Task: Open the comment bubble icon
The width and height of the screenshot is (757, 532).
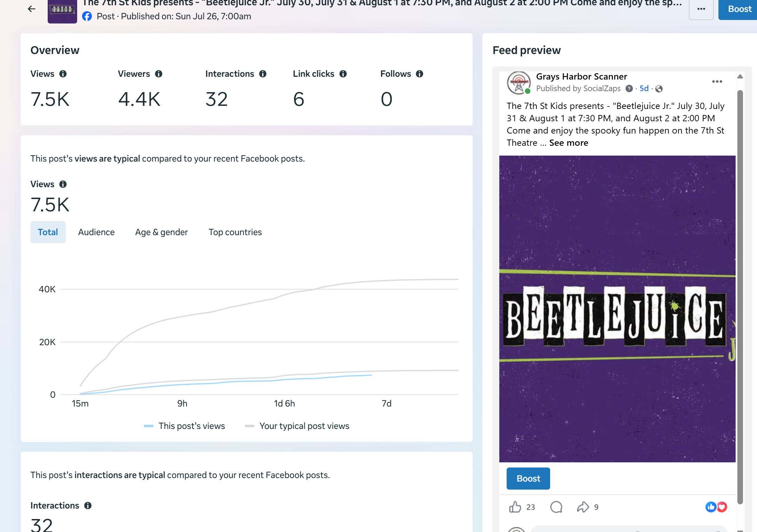Action: pyautogui.click(x=556, y=507)
